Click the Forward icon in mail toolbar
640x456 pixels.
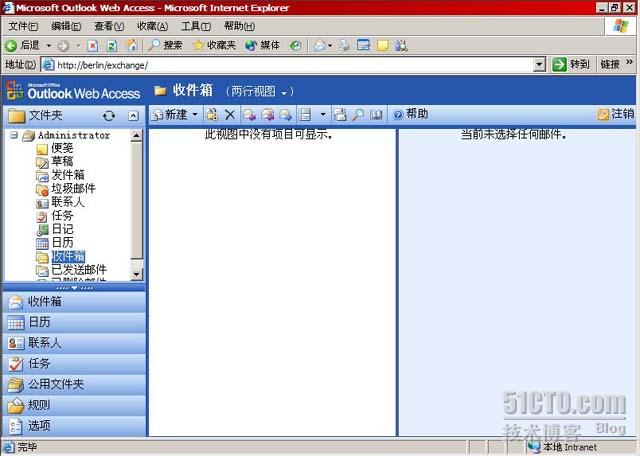tap(285, 115)
